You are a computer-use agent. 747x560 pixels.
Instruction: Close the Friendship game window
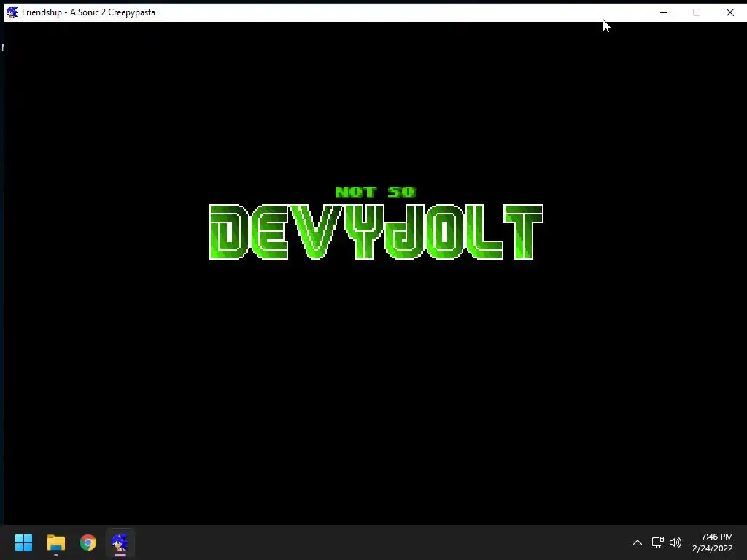729,12
